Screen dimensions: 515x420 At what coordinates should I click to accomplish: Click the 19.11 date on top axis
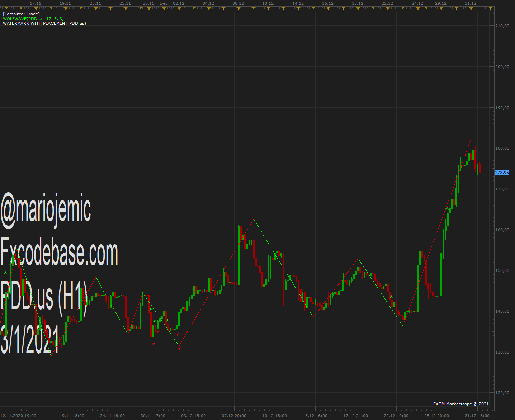tap(65, 3)
